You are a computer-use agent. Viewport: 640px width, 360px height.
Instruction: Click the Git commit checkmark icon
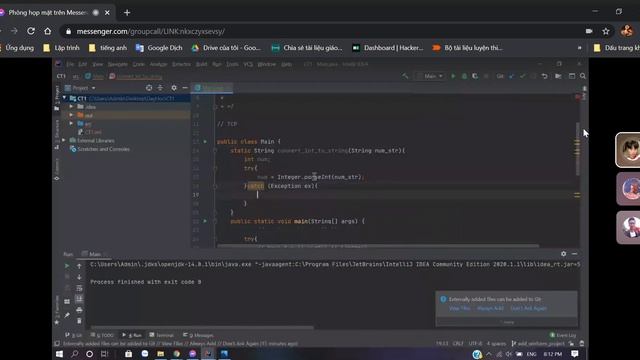522,76
